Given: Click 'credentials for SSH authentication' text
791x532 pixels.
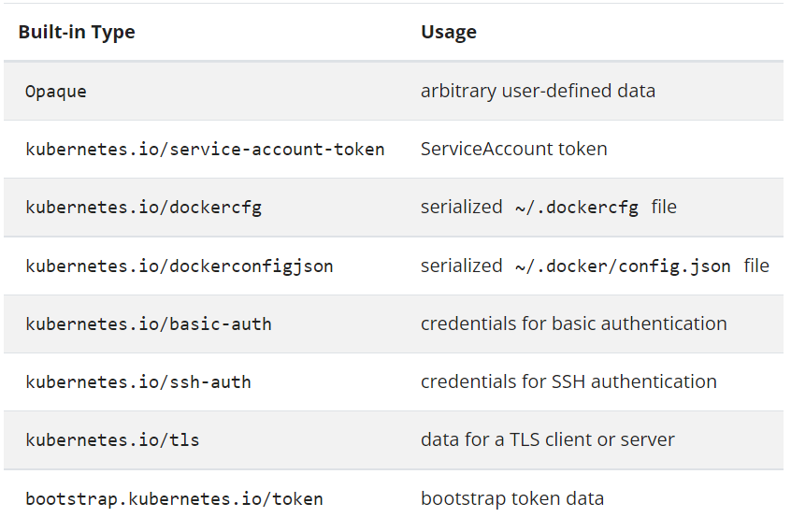Looking at the screenshot, I should pos(568,381).
